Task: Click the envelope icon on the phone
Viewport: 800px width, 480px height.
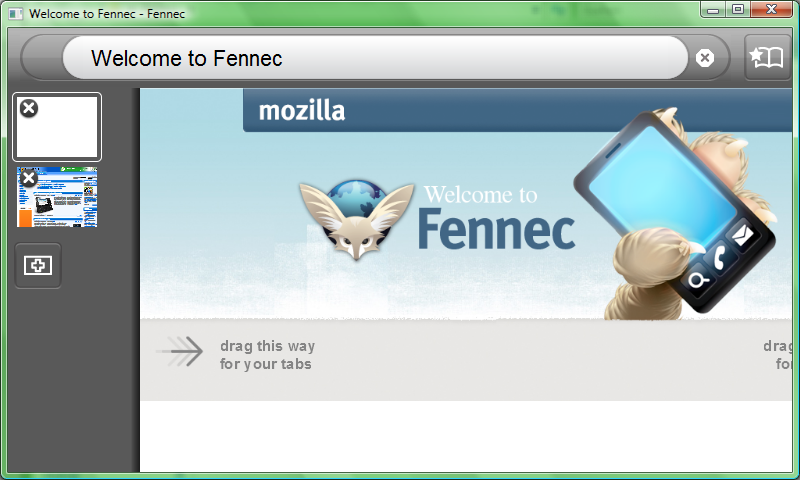Action: 742,235
